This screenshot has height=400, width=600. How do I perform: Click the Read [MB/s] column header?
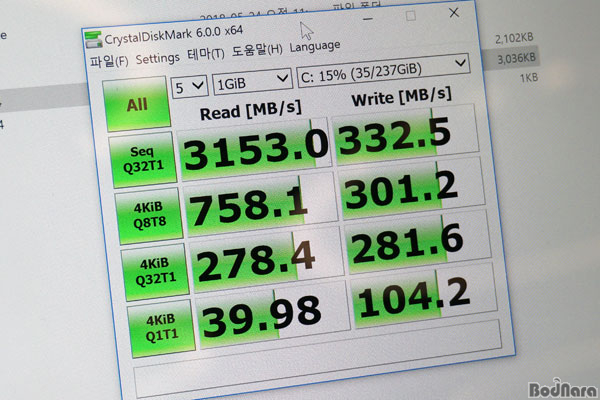(250, 110)
